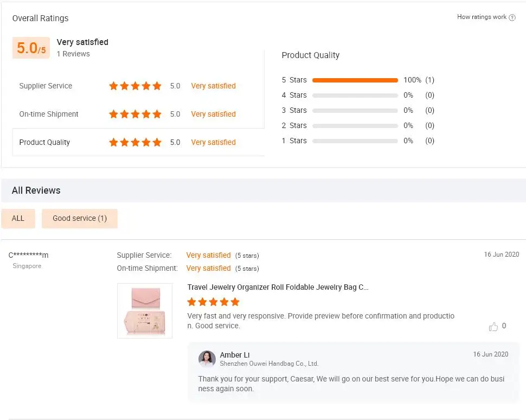Screen dimensions: 526x420
Task: Click the 5.0/5 overall score badge
Action: 31,48
